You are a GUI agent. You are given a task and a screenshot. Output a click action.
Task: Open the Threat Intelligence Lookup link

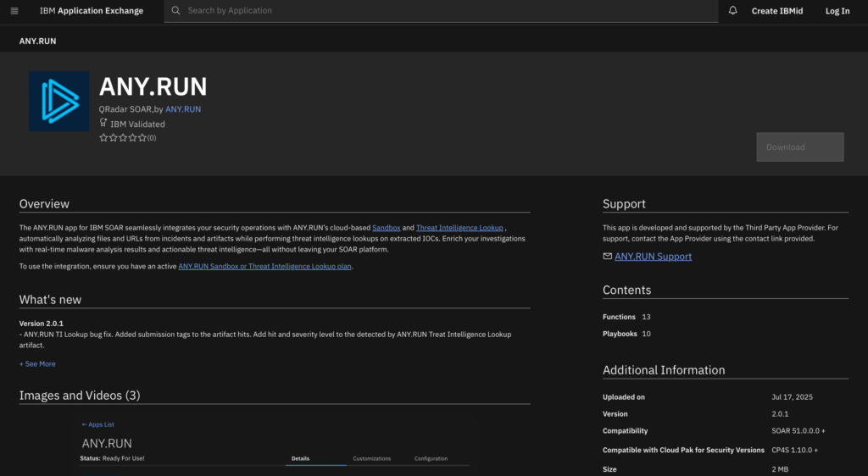tap(459, 228)
